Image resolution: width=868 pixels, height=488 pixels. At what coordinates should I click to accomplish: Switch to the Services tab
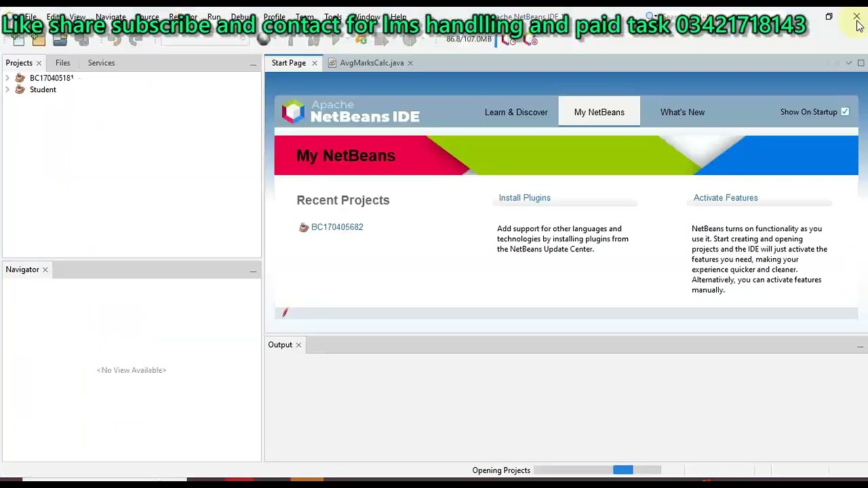click(x=101, y=63)
